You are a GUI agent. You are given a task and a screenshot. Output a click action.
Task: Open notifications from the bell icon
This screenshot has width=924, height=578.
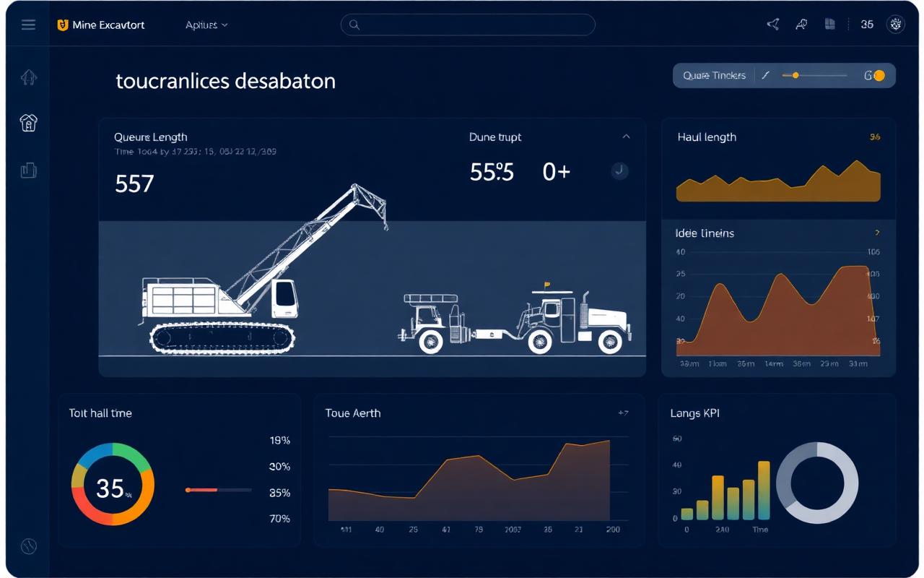(x=801, y=24)
